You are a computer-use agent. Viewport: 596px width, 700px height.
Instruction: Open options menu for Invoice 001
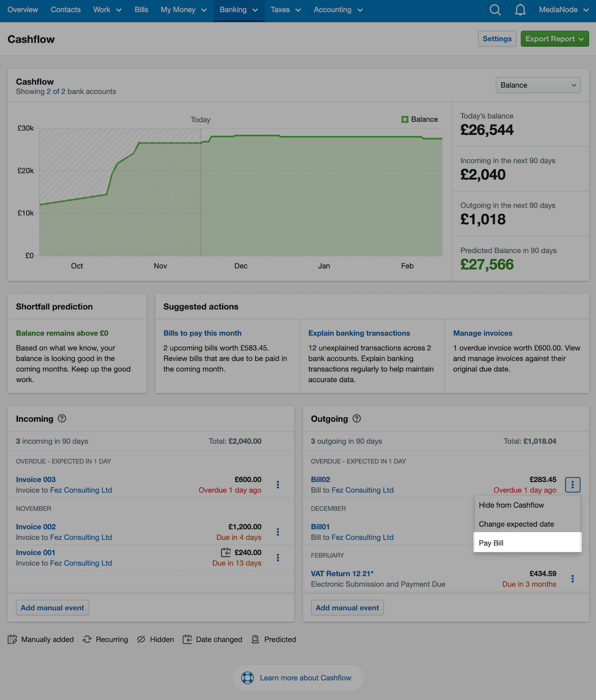coord(278,558)
